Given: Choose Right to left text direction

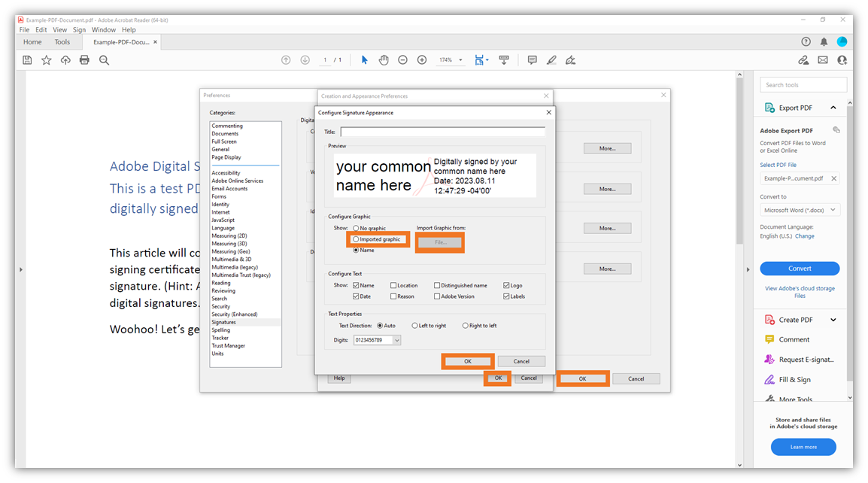Looking at the screenshot, I should click(465, 326).
